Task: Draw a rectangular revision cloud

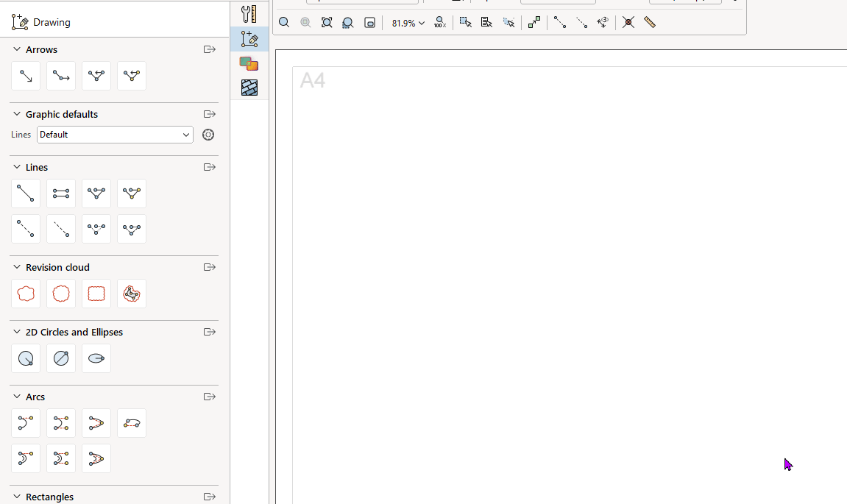Action: (96, 294)
